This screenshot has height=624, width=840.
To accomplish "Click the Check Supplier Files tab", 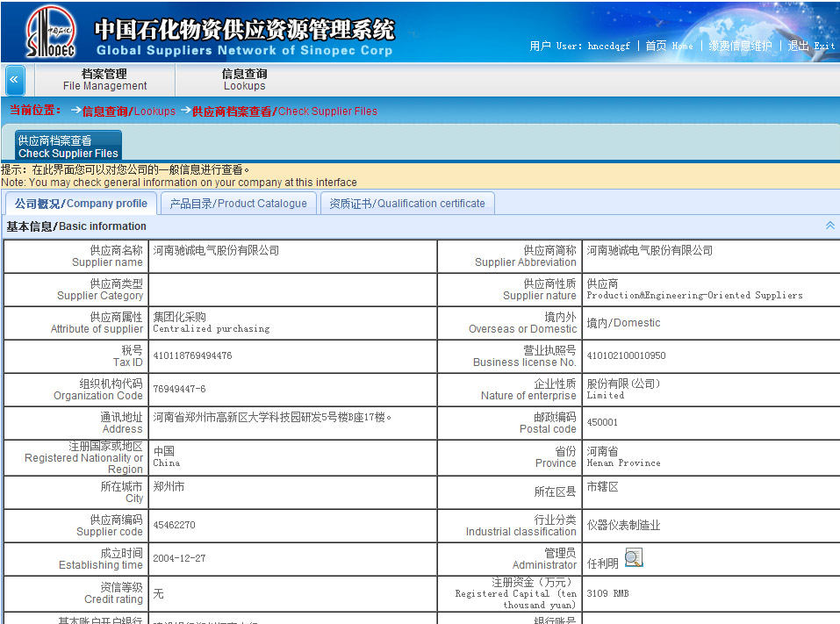I will coord(68,144).
